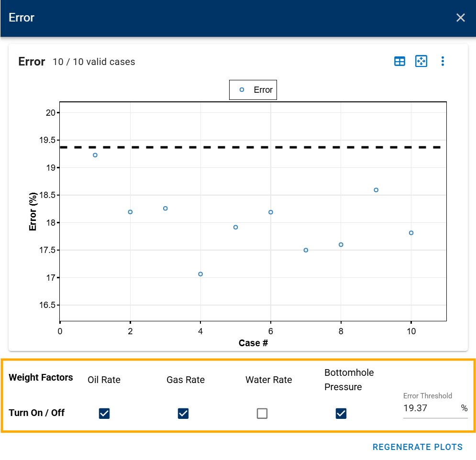
Task: Disable the Oil Rate checkbox
Action: pyautogui.click(x=104, y=413)
